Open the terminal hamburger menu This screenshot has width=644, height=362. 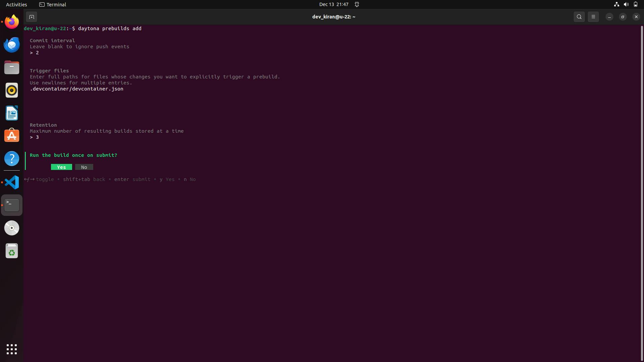point(593,17)
